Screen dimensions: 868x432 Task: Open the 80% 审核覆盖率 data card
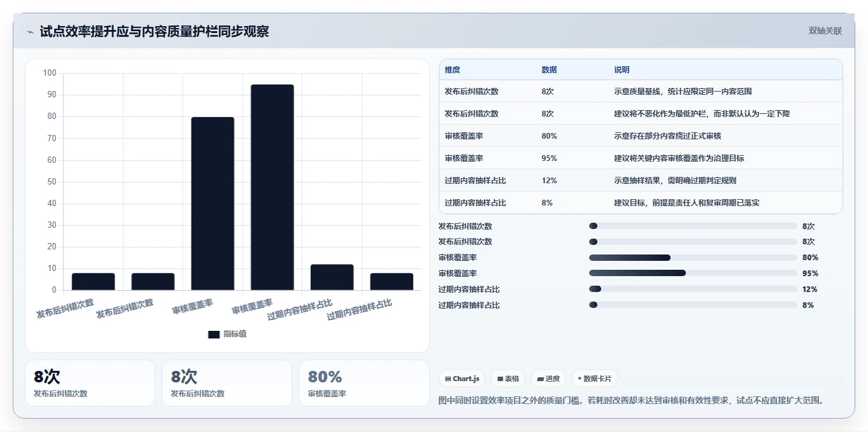click(364, 383)
